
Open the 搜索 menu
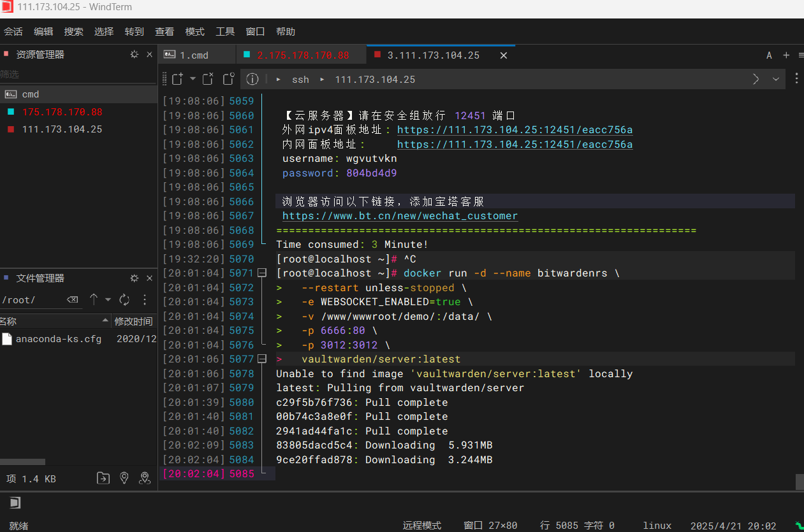[73, 31]
